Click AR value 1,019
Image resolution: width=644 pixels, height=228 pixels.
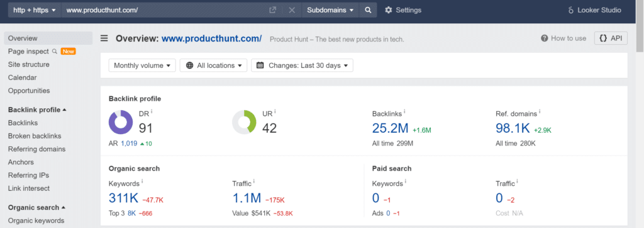(129, 144)
